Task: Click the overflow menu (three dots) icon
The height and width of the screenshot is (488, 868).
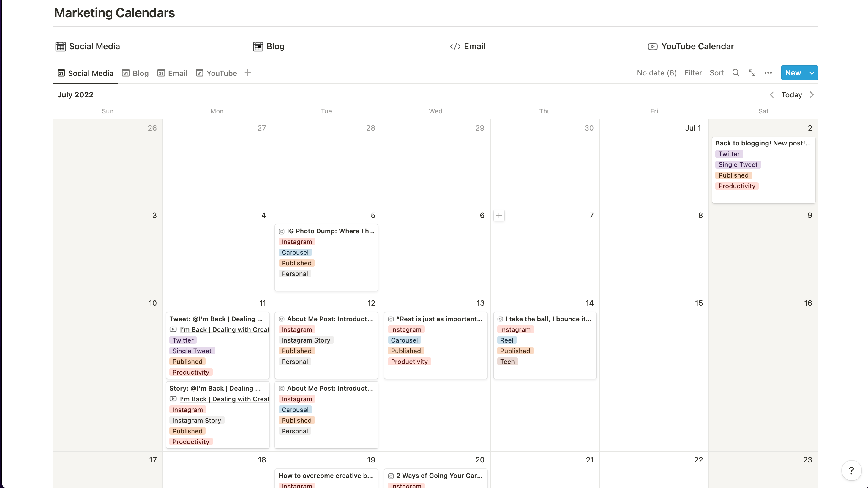Action: tap(768, 73)
